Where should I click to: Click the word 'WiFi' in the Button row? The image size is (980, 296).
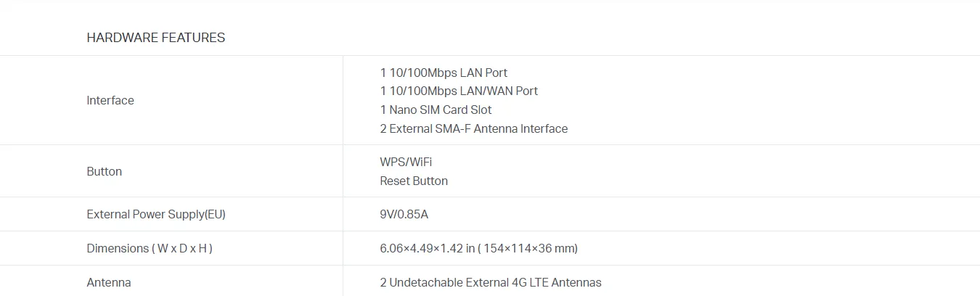click(421, 162)
